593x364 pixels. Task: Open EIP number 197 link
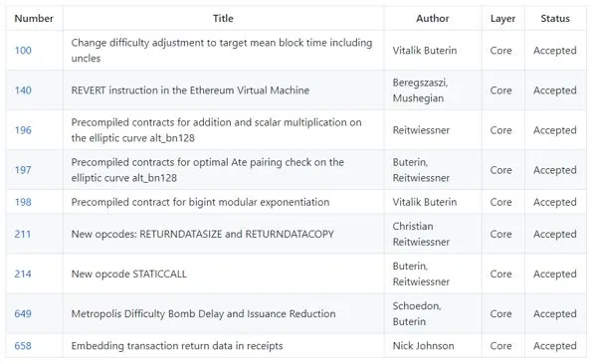point(23,170)
